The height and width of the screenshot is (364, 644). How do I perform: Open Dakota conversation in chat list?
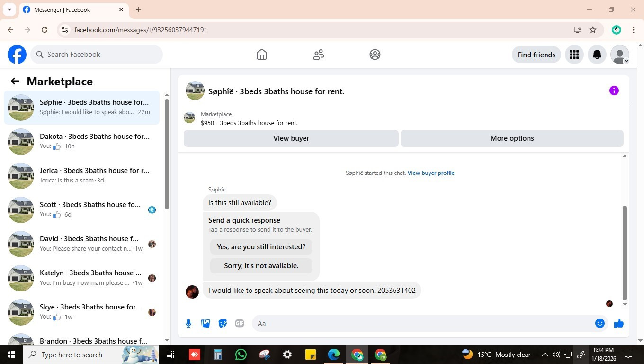(x=82, y=142)
